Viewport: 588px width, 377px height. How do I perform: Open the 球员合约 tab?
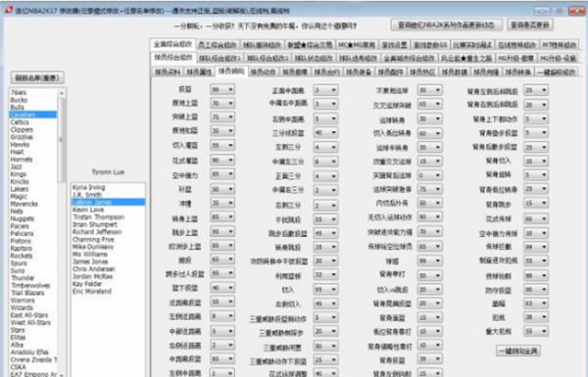pyautogui.click(x=326, y=71)
